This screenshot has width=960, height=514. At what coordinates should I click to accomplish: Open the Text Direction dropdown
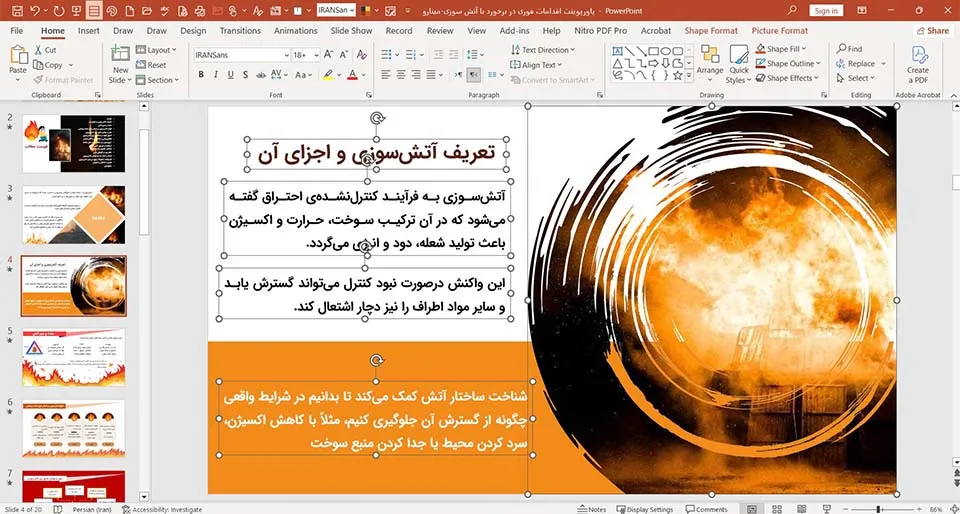542,50
